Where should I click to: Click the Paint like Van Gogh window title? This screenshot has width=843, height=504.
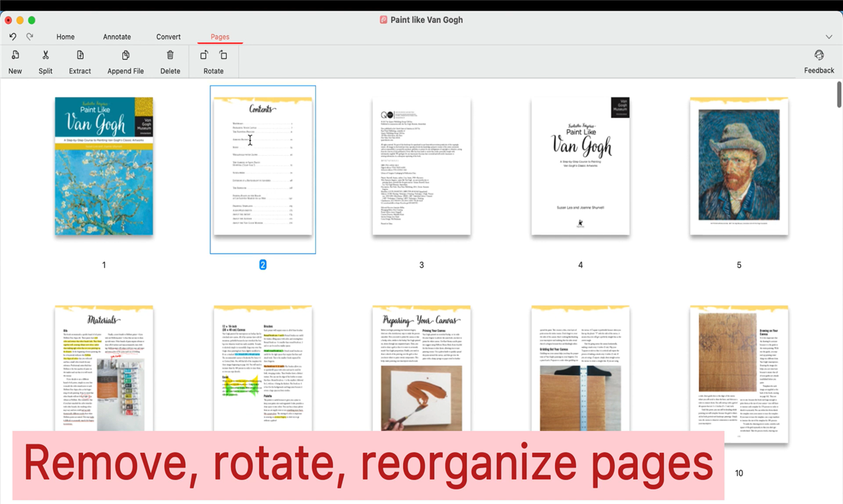tap(427, 20)
